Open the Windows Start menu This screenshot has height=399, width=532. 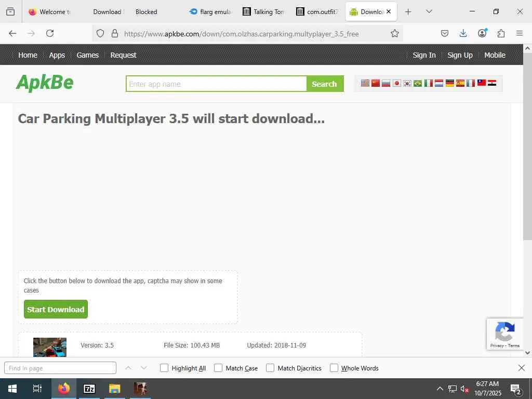pos(12,389)
